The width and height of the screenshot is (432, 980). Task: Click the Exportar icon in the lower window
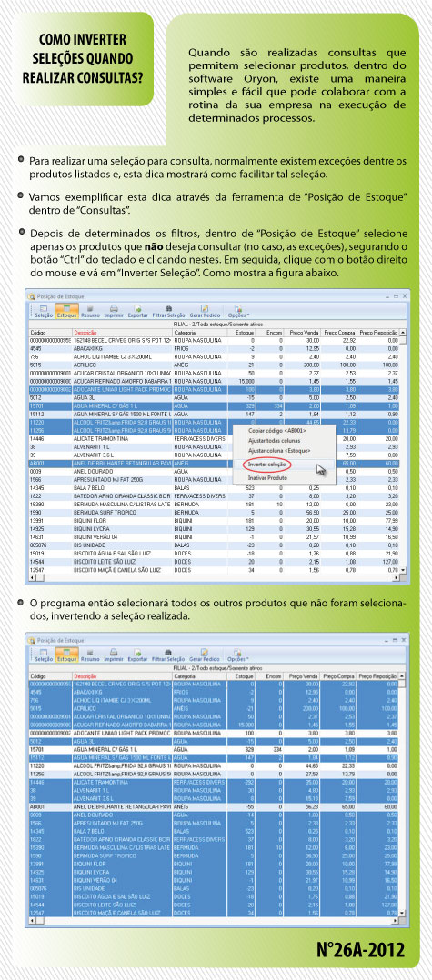tap(137, 655)
